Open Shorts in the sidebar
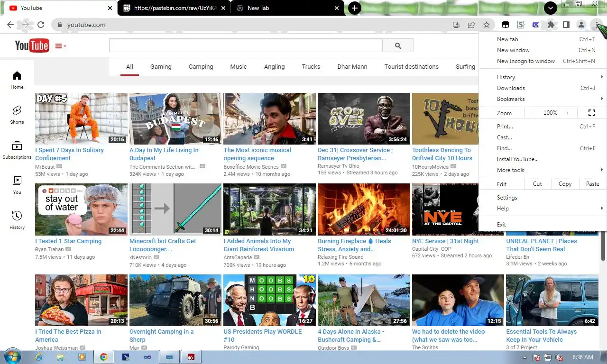The width and height of the screenshot is (607, 364). [17, 115]
